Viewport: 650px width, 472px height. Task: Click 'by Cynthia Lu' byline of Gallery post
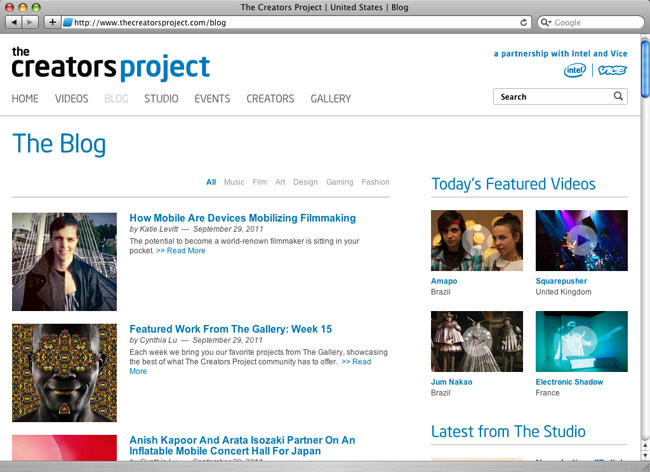[153, 340]
